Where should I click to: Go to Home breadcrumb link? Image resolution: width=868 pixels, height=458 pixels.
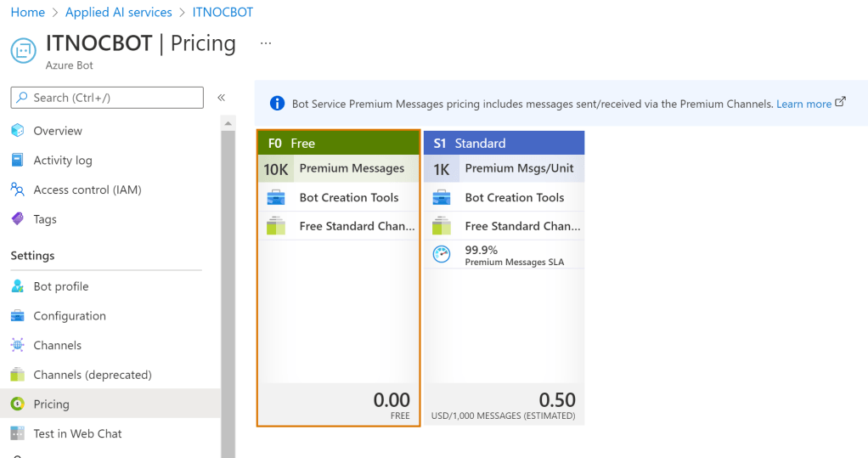28,13
